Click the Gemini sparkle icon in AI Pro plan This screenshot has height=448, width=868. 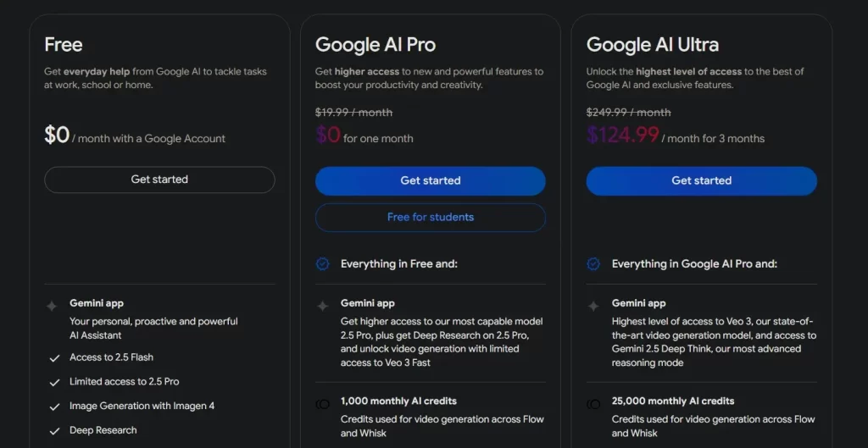point(322,306)
